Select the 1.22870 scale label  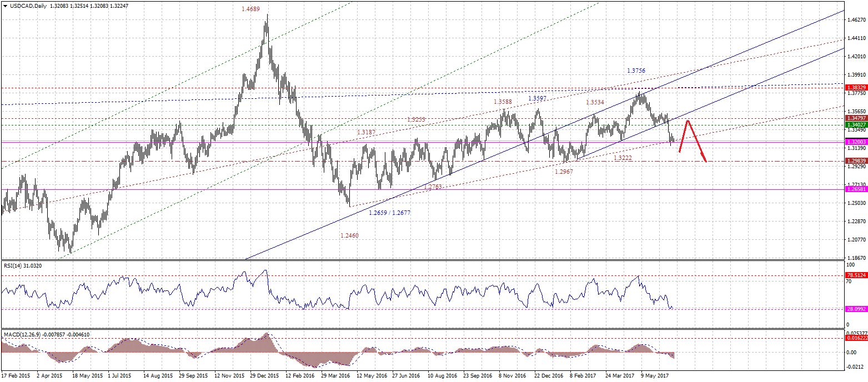856,222
